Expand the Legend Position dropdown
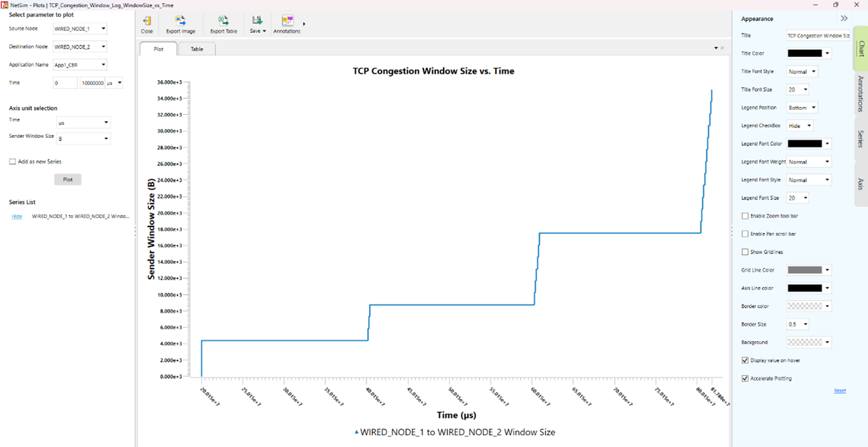868x447 pixels. (x=802, y=108)
